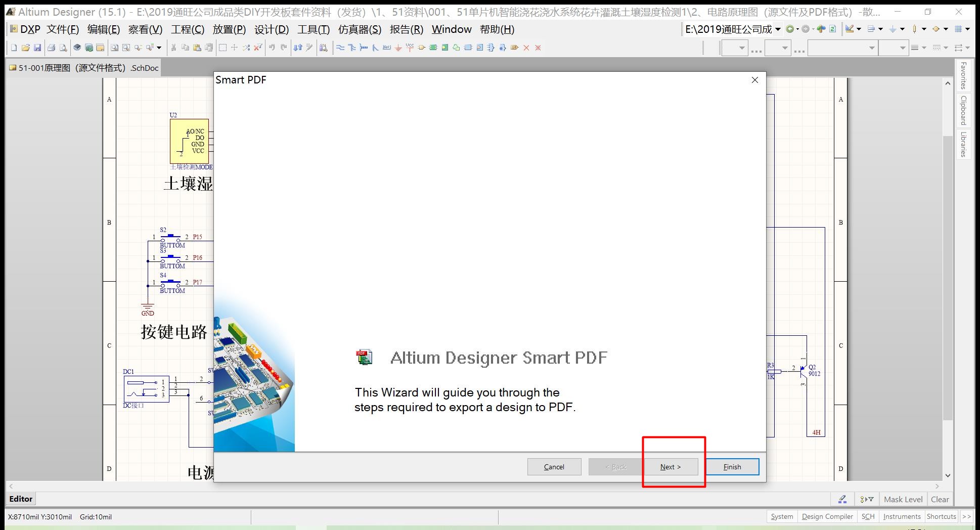
Task: Click the Mask Level button
Action: pyautogui.click(x=903, y=499)
